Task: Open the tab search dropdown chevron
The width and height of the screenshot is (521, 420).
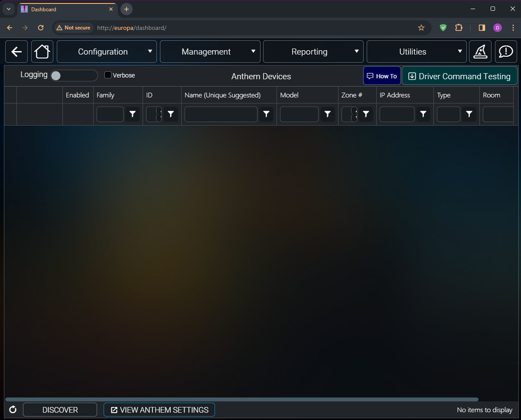Action: click(8, 9)
